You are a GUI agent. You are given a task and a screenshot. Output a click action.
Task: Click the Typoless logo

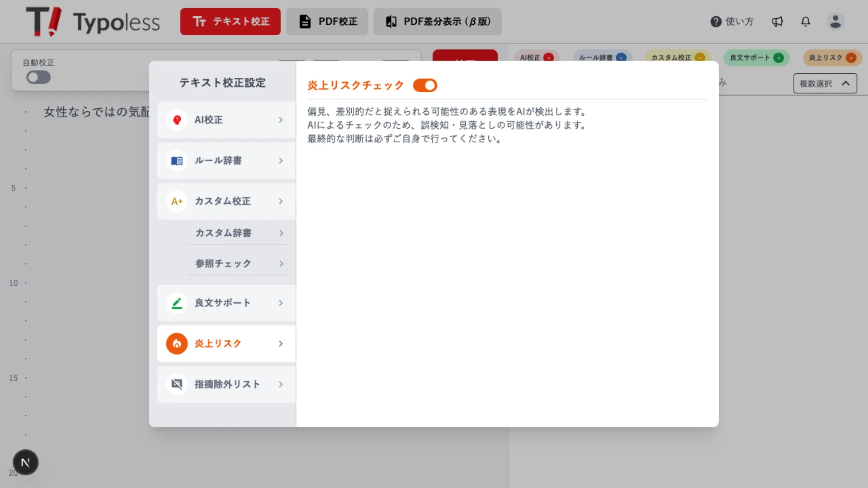tap(93, 22)
